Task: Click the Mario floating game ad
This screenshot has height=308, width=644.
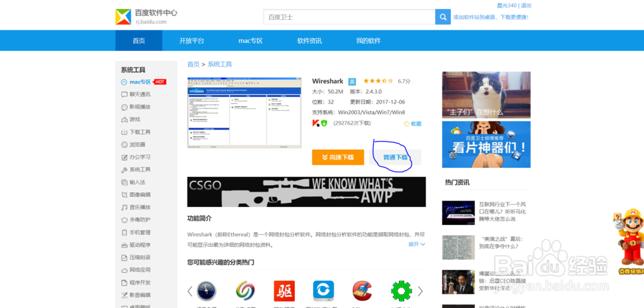Action: (629, 242)
